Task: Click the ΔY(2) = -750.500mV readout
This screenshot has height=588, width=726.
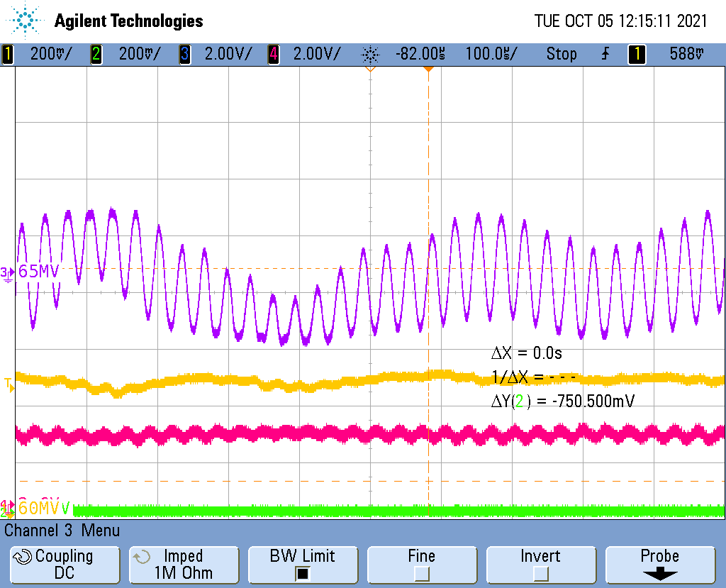Action: pos(562,401)
